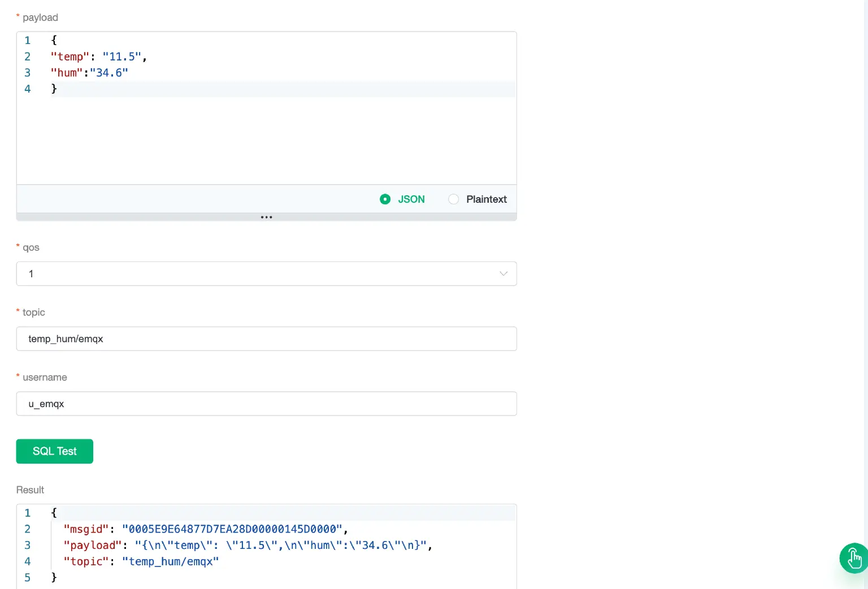Click the SQL Test button
The width and height of the screenshot is (868, 589).
coord(54,451)
